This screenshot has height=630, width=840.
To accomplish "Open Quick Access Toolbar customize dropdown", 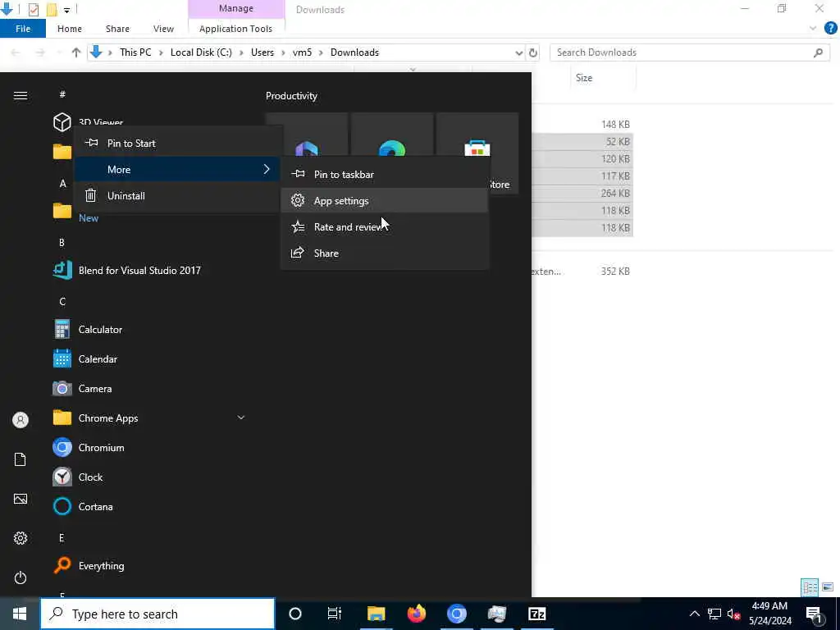I will click(x=66, y=10).
